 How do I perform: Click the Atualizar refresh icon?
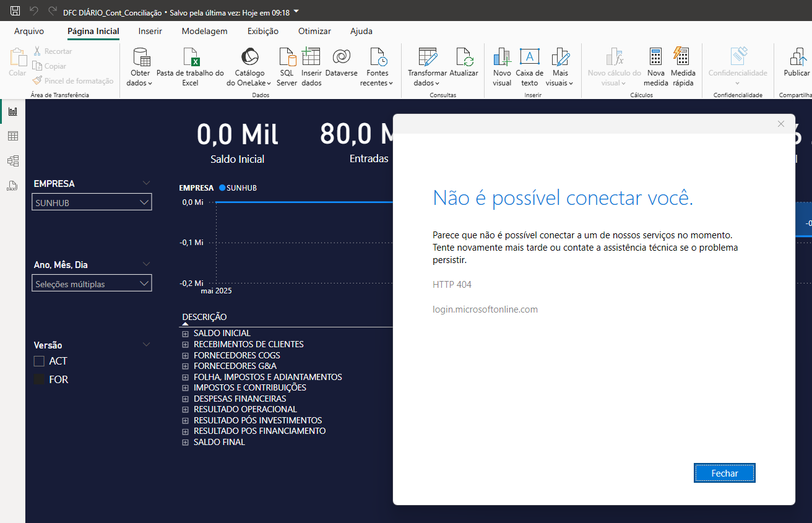(464, 58)
